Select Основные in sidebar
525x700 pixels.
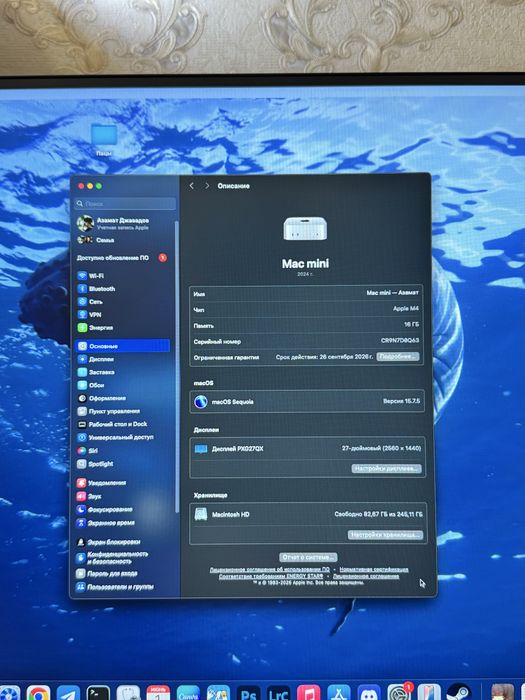coord(123,346)
